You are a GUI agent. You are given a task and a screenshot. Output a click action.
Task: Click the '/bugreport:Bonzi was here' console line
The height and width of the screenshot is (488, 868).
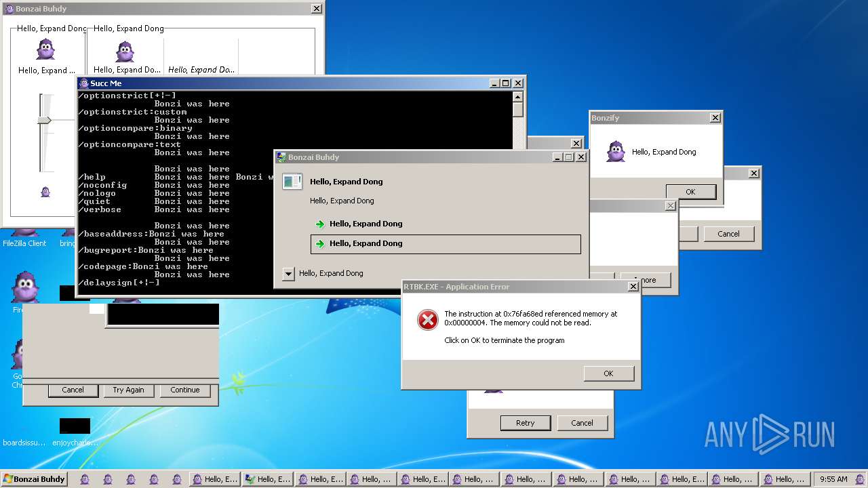(x=146, y=250)
